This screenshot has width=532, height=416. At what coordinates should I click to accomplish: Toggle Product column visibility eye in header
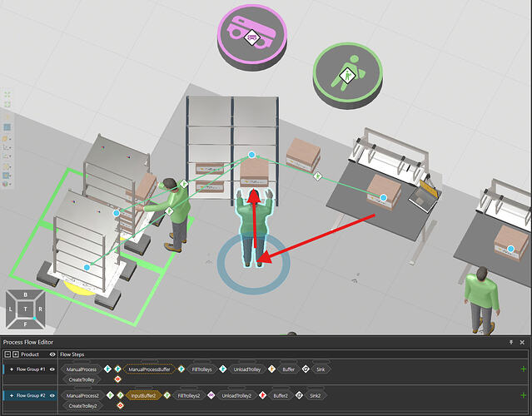[52, 354]
